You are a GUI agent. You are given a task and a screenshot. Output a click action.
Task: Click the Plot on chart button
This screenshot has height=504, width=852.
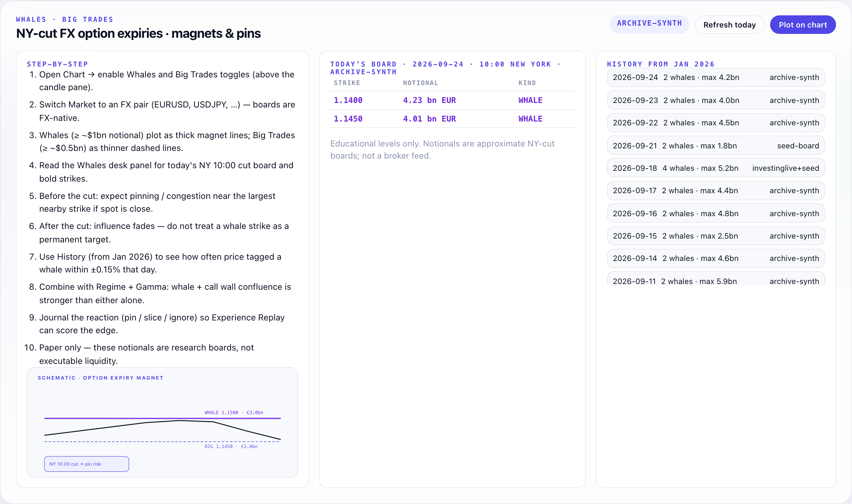(802, 25)
